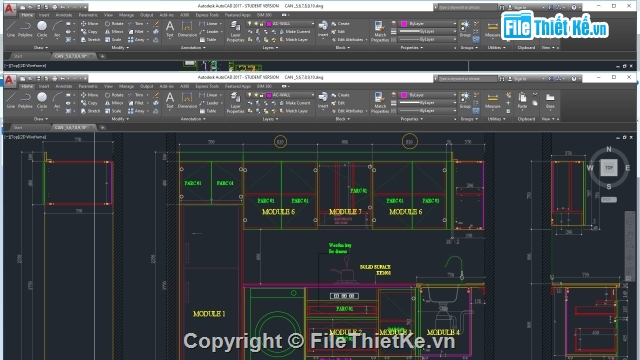Click the Leader tool in the lower window
Viewport: 640px width, 360px height.
coord(209,103)
